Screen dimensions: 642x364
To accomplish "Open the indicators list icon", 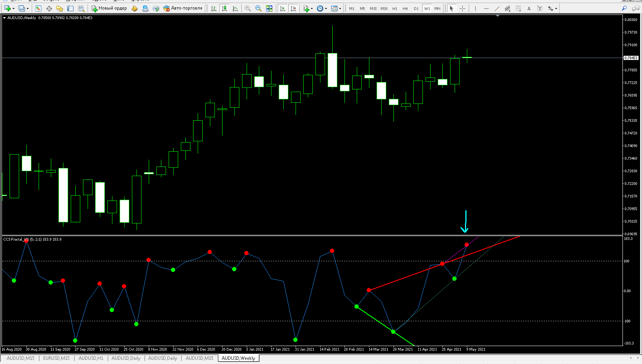I will click(306, 8).
